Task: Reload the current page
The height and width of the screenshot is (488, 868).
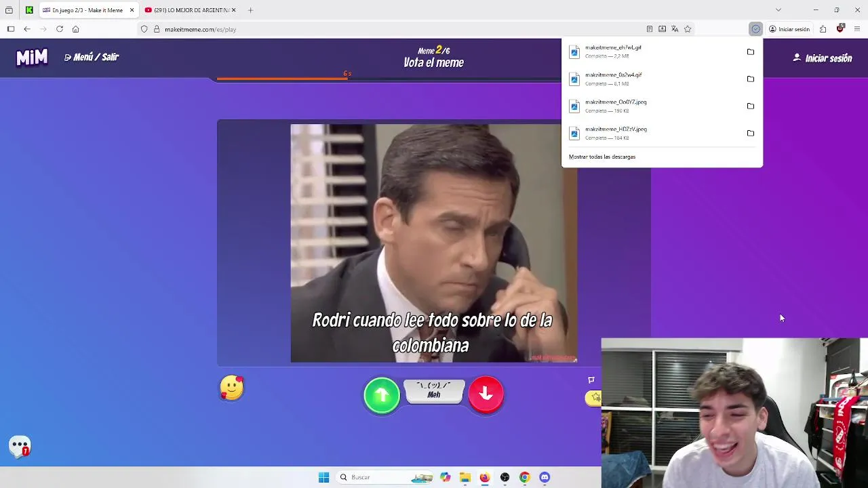Action: (60, 29)
